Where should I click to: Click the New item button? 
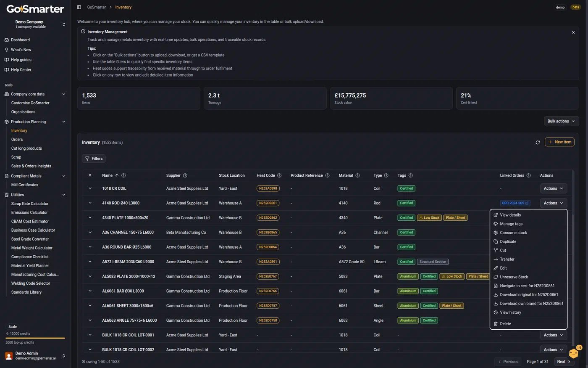(x=559, y=142)
